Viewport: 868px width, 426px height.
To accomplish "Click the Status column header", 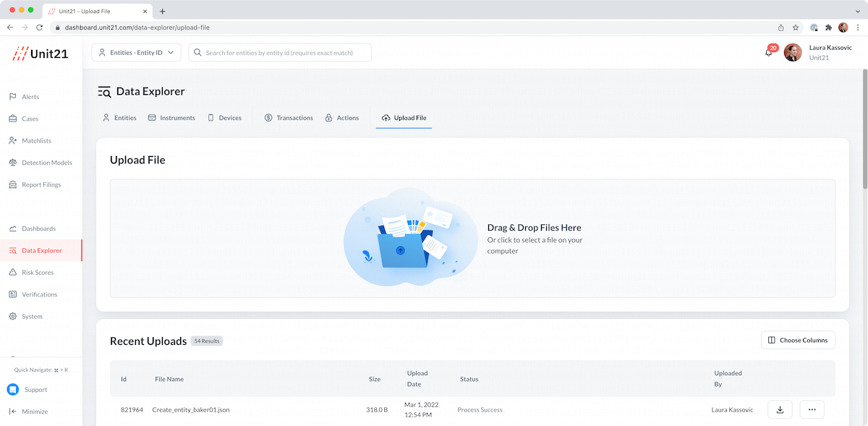I will click(469, 379).
